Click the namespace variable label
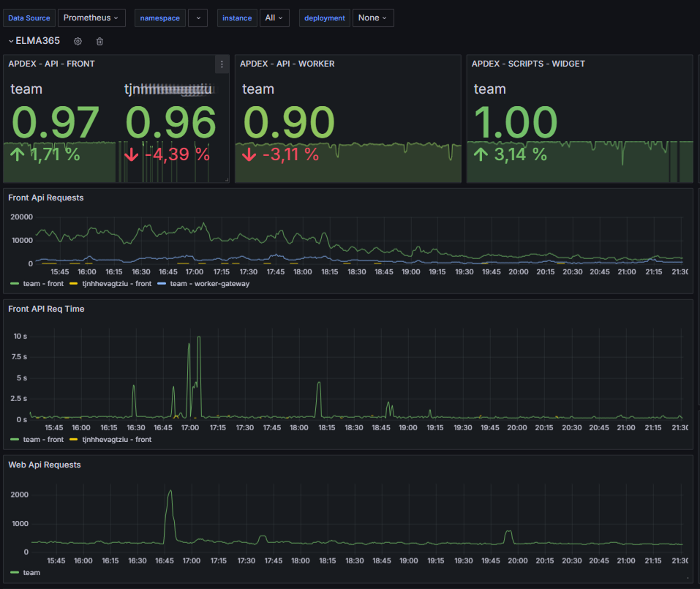Screen dimensions: 700x589 click(159, 18)
